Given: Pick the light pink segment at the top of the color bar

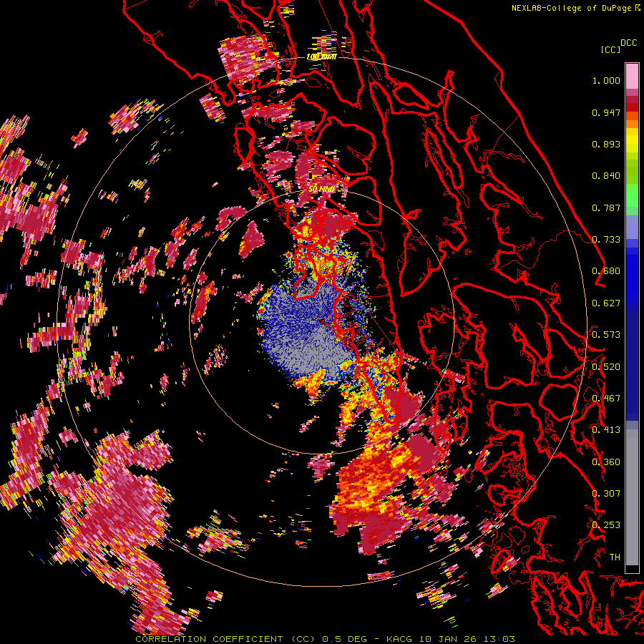Looking at the screenshot, I should [632, 76].
